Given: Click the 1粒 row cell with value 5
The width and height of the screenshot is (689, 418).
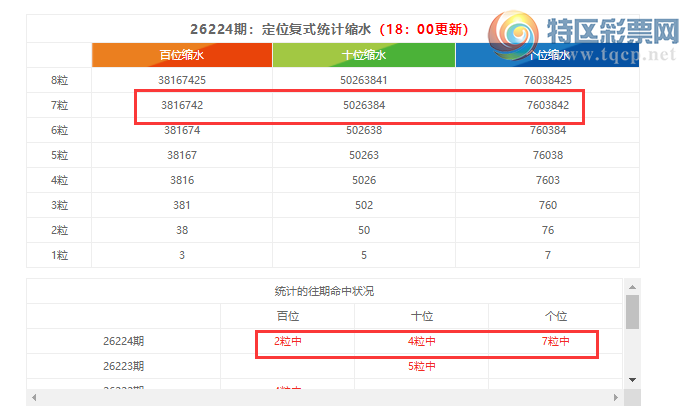Looking at the screenshot, I should pyautogui.click(x=364, y=255).
